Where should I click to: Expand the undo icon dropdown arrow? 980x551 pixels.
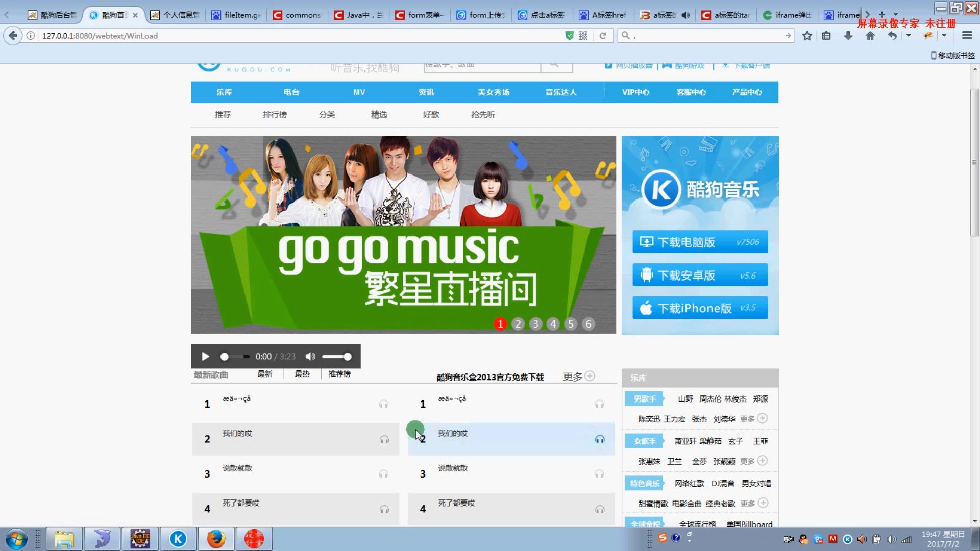[909, 36]
